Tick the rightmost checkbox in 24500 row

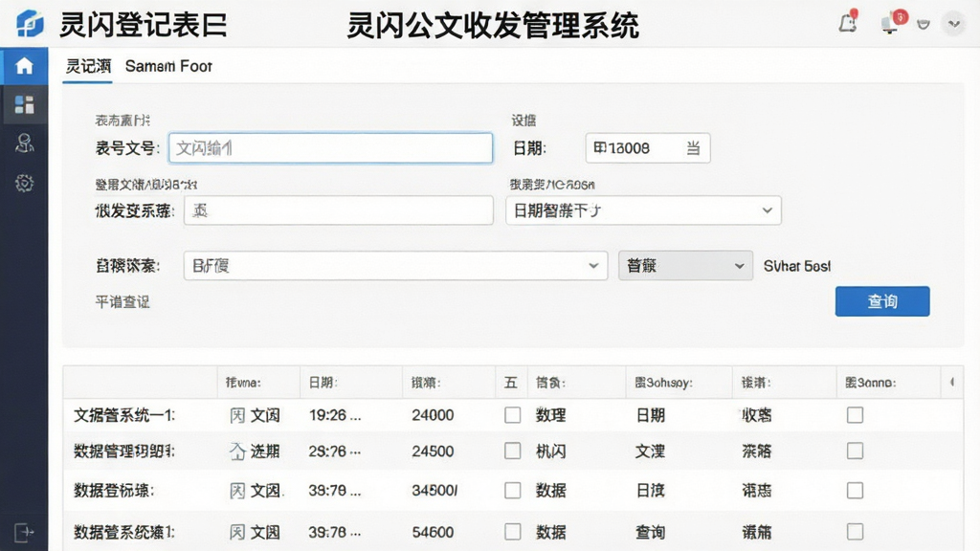855,452
